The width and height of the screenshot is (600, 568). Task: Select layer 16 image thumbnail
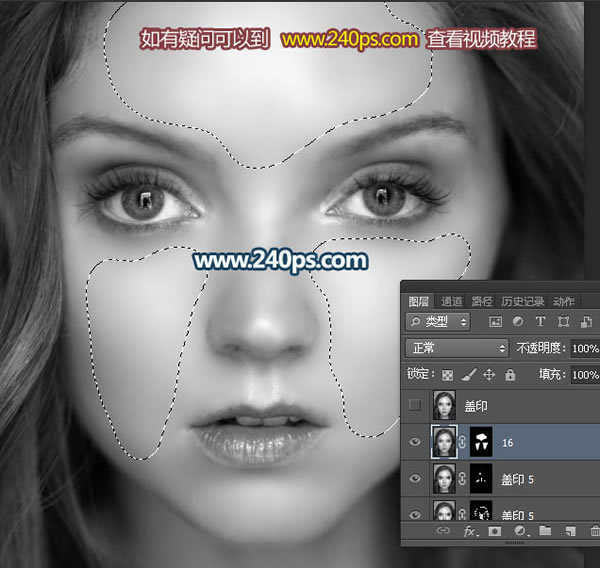click(x=444, y=442)
